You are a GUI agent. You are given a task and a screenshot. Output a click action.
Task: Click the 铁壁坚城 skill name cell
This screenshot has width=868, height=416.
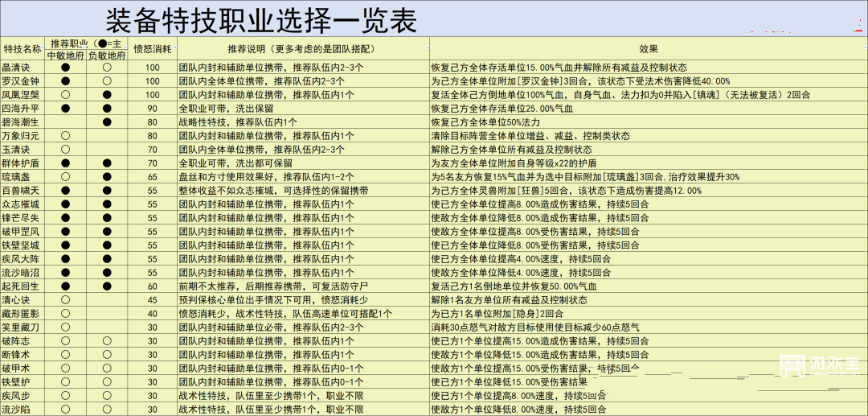pyautogui.click(x=23, y=245)
